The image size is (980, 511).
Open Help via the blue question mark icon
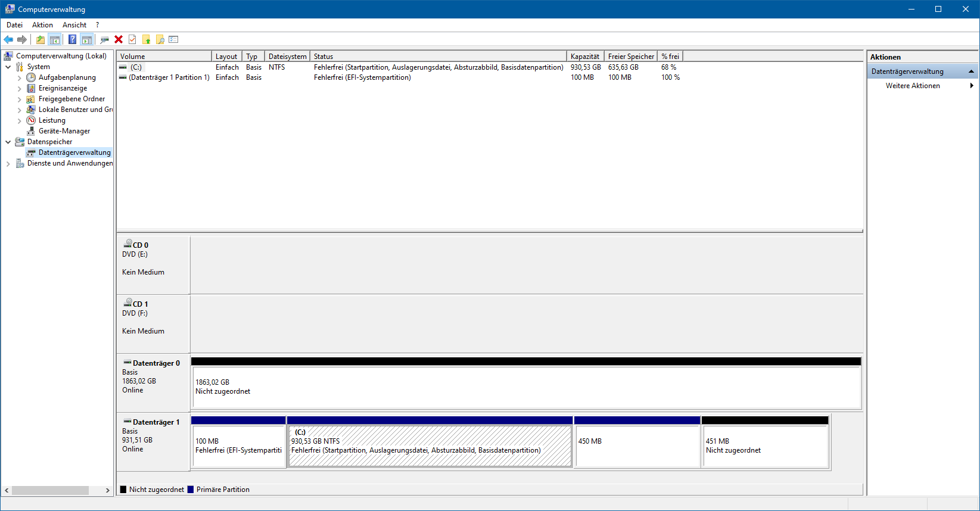tap(72, 39)
